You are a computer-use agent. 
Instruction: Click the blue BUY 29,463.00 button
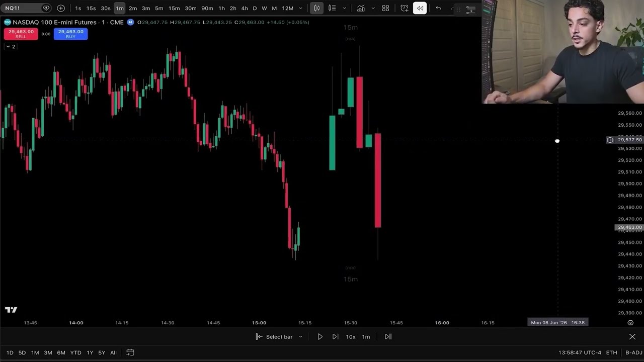point(70,34)
